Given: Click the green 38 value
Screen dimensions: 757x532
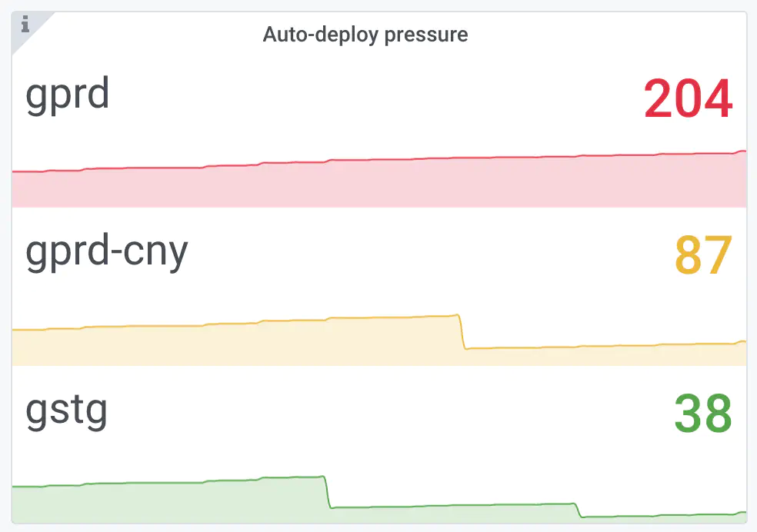Looking at the screenshot, I should (703, 414).
